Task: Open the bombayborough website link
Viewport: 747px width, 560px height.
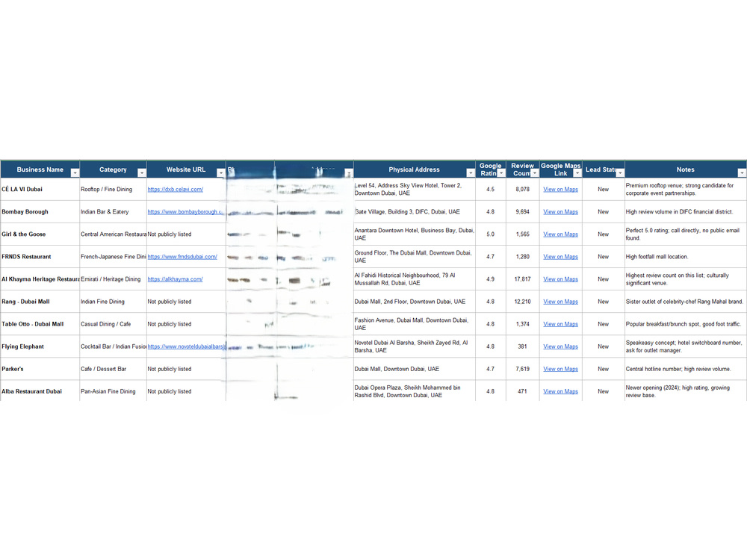Action: coord(185,211)
